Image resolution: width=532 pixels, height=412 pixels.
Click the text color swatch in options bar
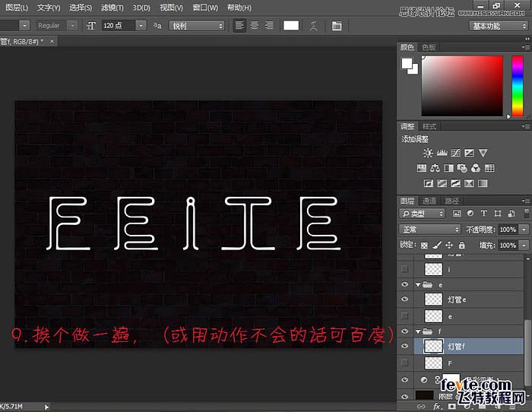291,25
